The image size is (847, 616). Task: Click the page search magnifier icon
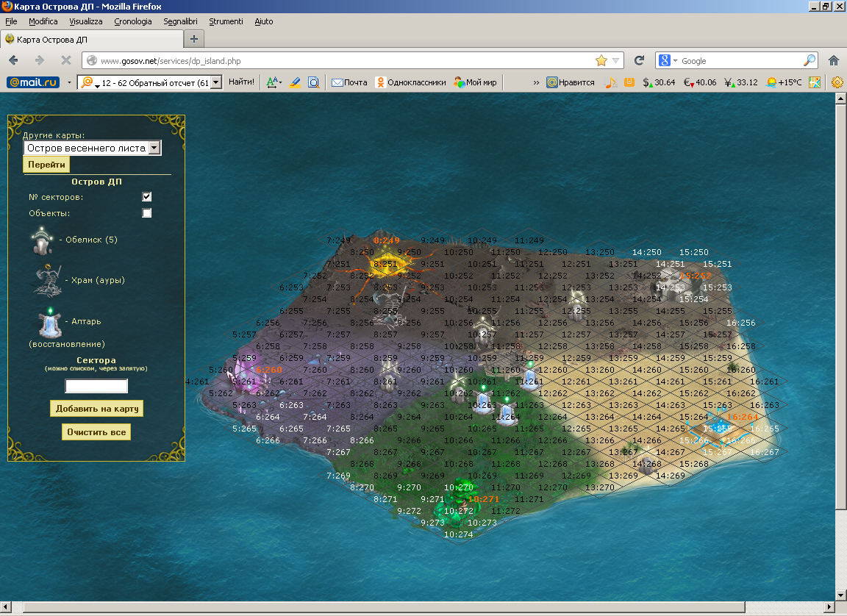point(313,82)
